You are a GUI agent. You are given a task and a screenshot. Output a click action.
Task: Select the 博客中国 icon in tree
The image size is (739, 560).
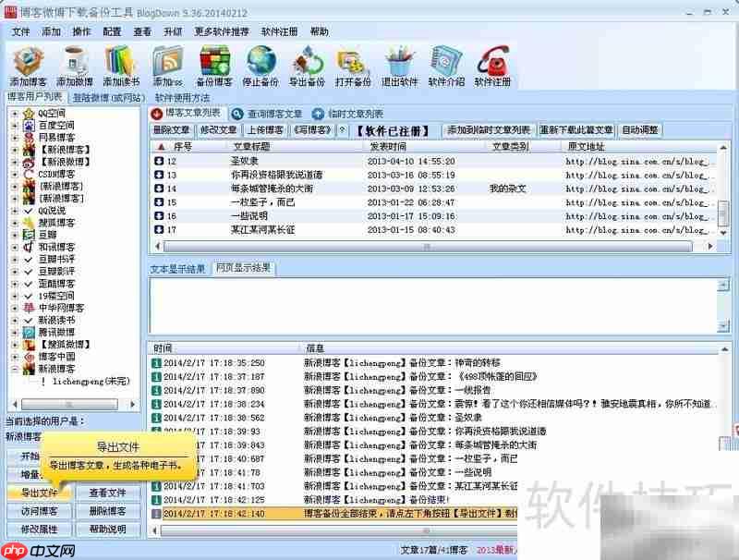pyautogui.click(x=29, y=357)
